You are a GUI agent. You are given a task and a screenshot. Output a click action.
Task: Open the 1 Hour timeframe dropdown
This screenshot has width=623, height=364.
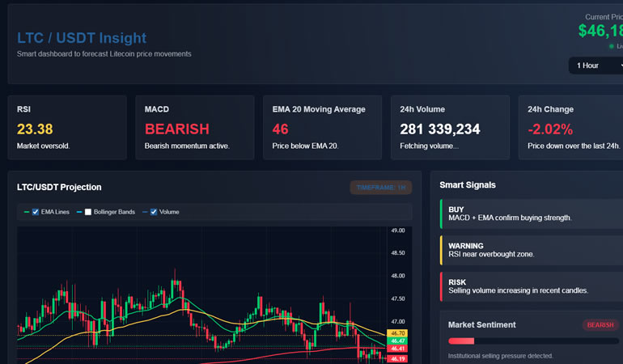(x=595, y=66)
